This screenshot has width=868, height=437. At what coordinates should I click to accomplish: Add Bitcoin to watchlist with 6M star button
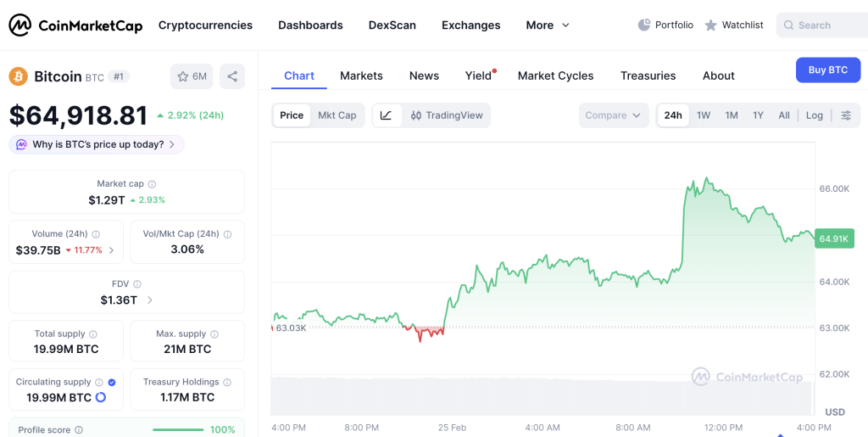point(192,76)
